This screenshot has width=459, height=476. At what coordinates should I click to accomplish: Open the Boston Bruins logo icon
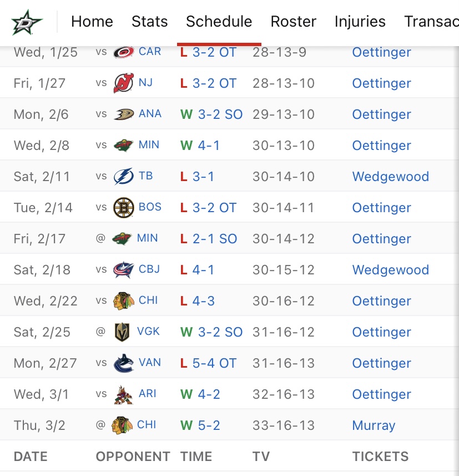[123, 208]
